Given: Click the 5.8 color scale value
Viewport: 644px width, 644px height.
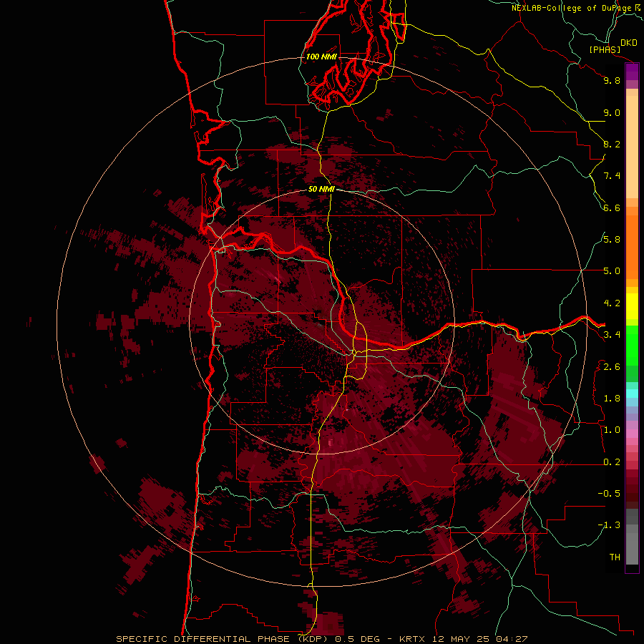Looking at the screenshot, I should click(x=612, y=240).
